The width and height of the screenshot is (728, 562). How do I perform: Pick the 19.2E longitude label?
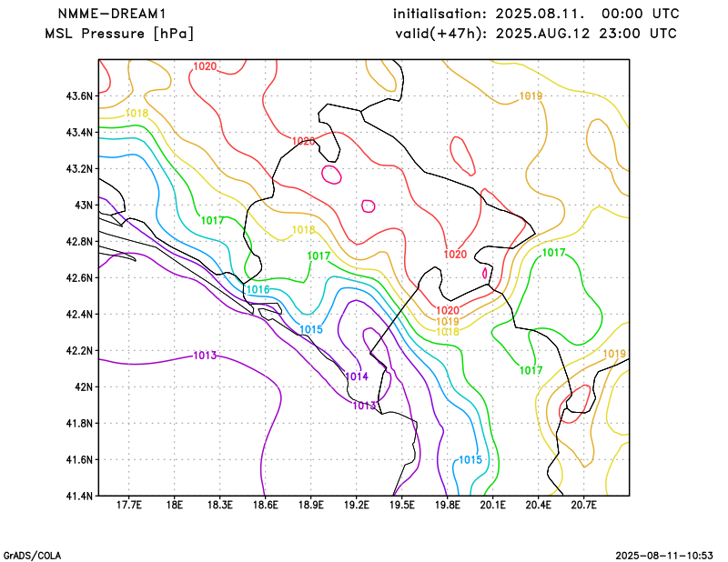tap(356, 505)
